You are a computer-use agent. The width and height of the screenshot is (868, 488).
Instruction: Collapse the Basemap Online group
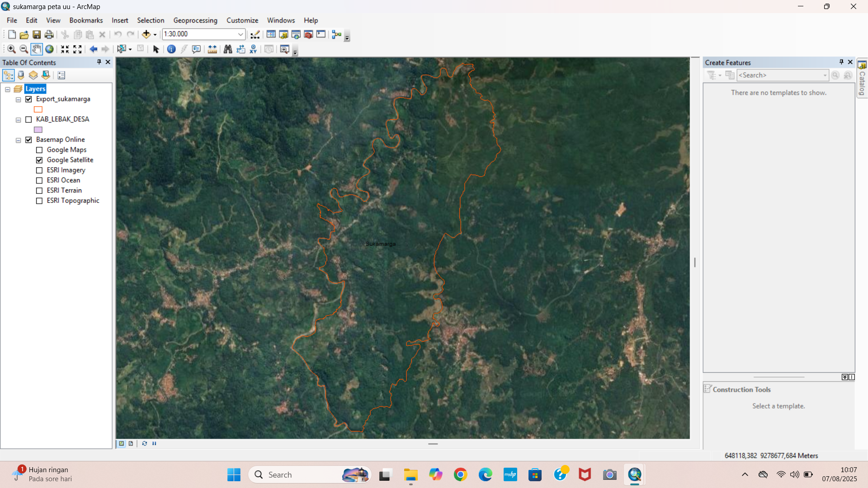19,140
